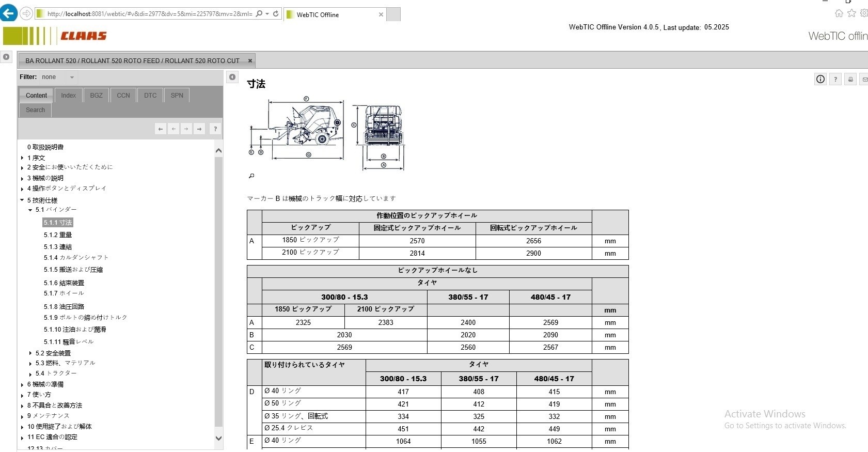The width and height of the screenshot is (868, 452).
Task: Expand tree node 9 メンテナンス
Action: [22, 416]
